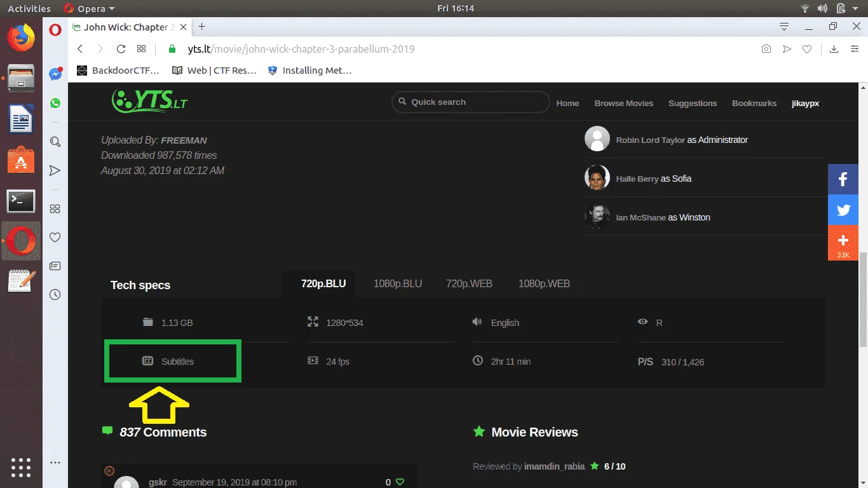Open Robin Lord Taylor's cast page
Image resolution: width=868 pixels, height=488 pixels.
[x=650, y=140]
